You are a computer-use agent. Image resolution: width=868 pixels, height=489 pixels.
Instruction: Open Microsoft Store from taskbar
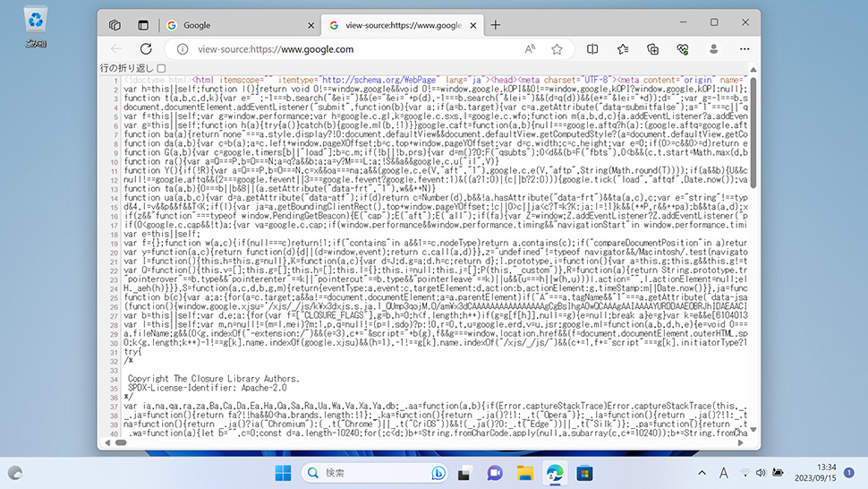(x=584, y=474)
